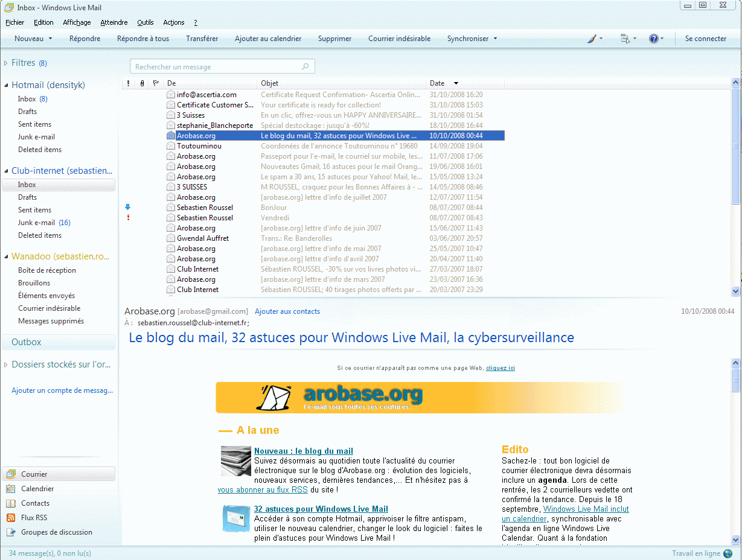The image size is (742, 560).
Task: Open the Synchroniser dropdown arrow
Action: click(495, 39)
